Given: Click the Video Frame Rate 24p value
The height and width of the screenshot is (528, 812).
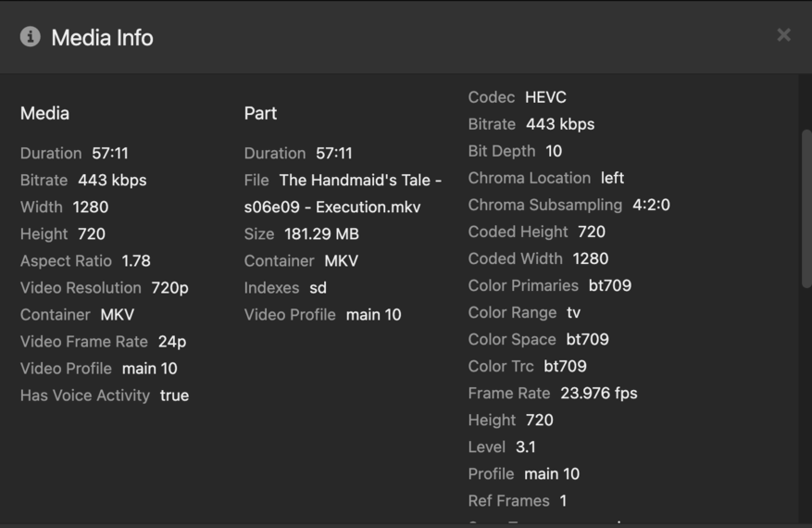Looking at the screenshot, I should tap(171, 342).
